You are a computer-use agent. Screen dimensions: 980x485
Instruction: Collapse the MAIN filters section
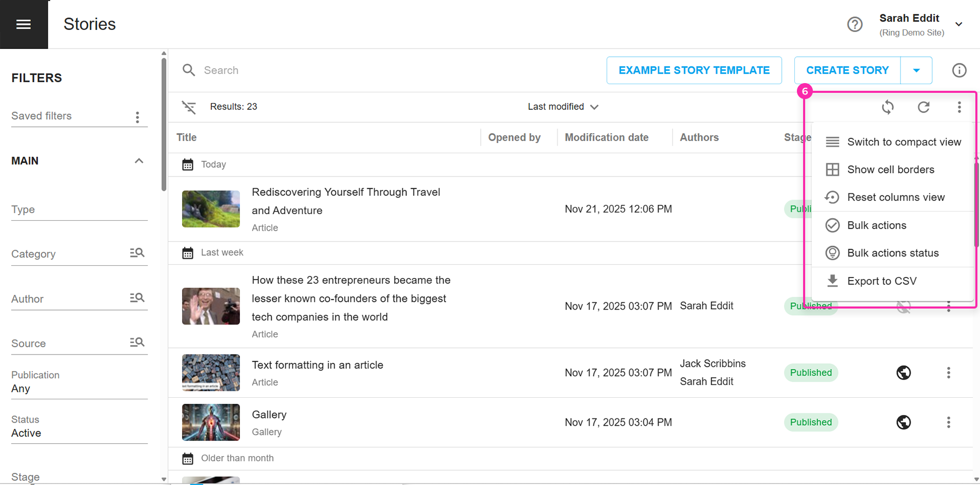(x=139, y=161)
